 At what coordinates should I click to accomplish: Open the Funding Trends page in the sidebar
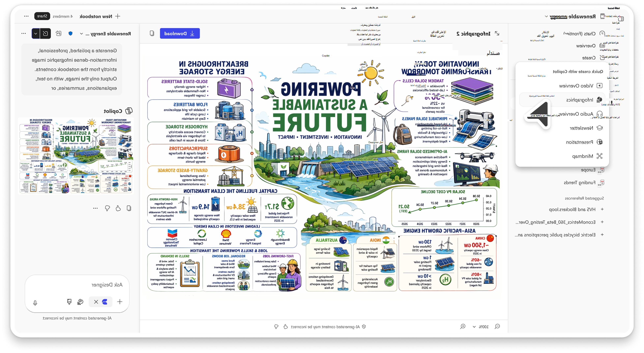(x=584, y=183)
